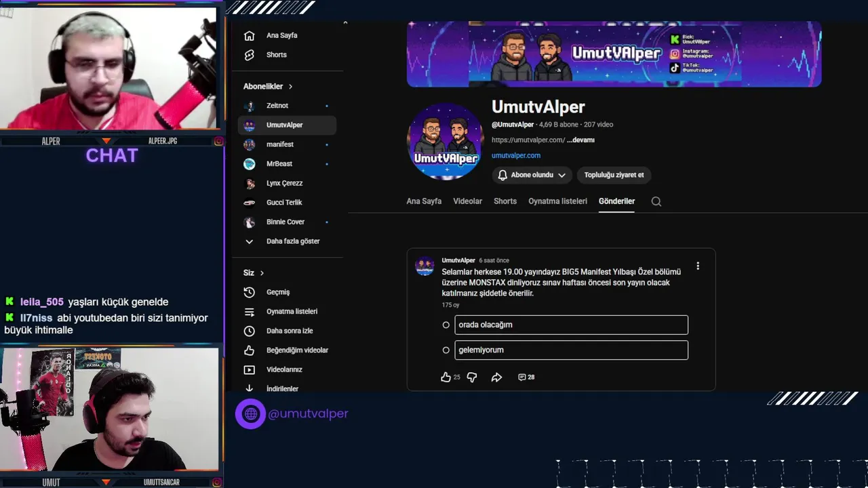
Task: Open Lynx Çerezz channel avatar
Action: [x=250, y=183]
